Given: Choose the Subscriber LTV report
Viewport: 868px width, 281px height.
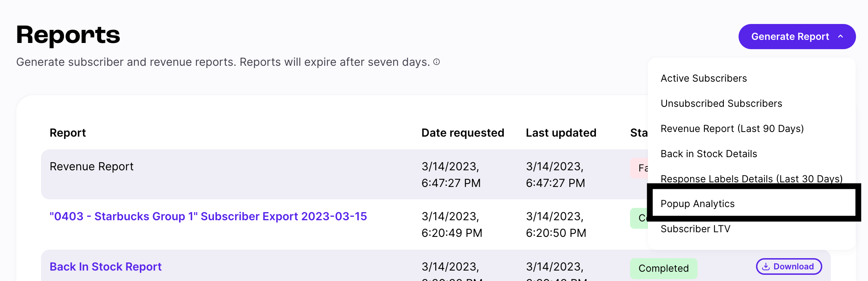Looking at the screenshot, I should point(696,229).
